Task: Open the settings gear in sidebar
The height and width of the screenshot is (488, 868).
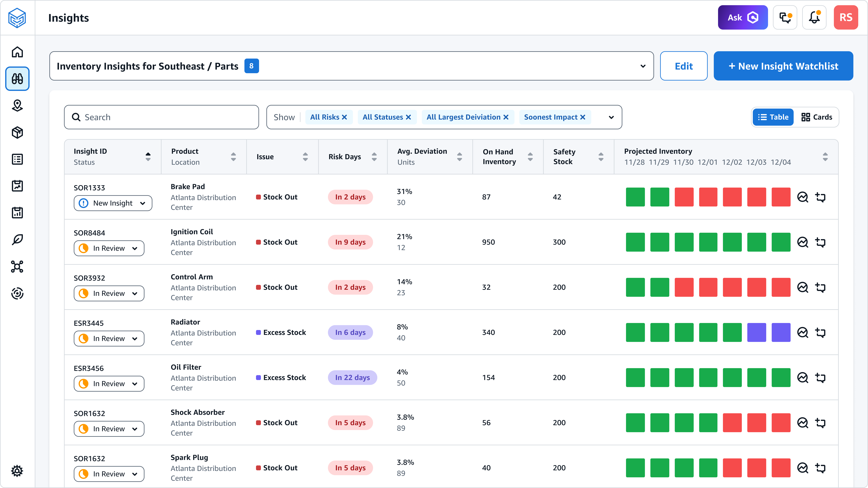Action: [x=17, y=470]
